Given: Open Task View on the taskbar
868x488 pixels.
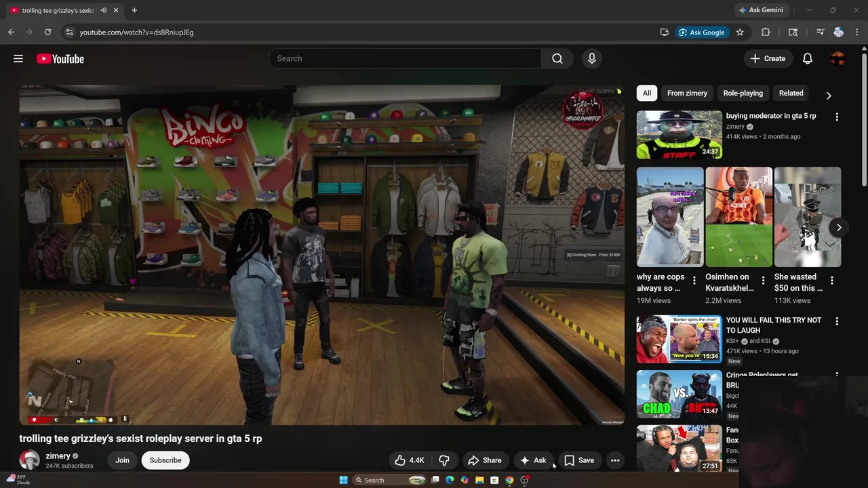Looking at the screenshot, I should [x=435, y=480].
